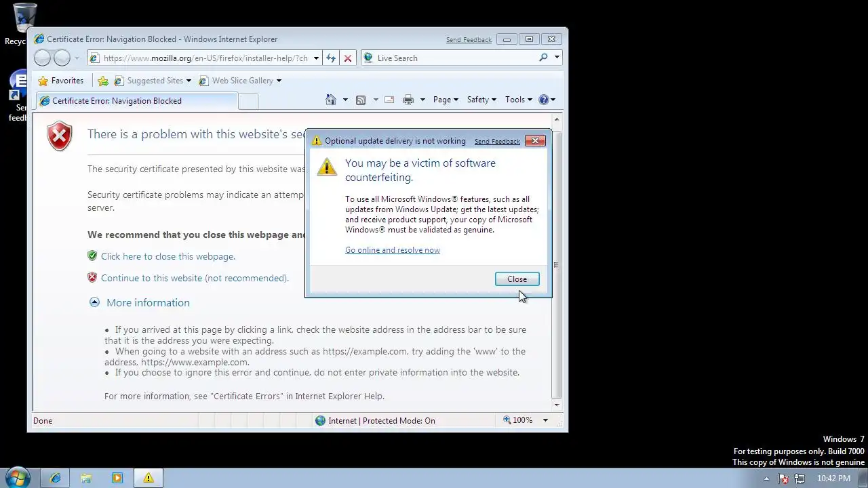This screenshot has width=868, height=488.
Task: Click the Forward navigation button
Action: 62,58
